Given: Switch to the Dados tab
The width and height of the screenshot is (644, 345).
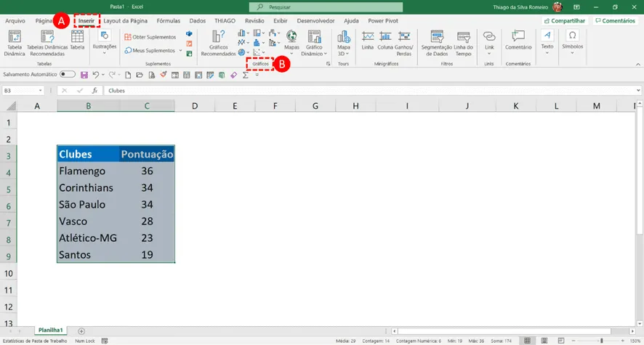Looking at the screenshot, I should pyautogui.click(x=197, y=20).
